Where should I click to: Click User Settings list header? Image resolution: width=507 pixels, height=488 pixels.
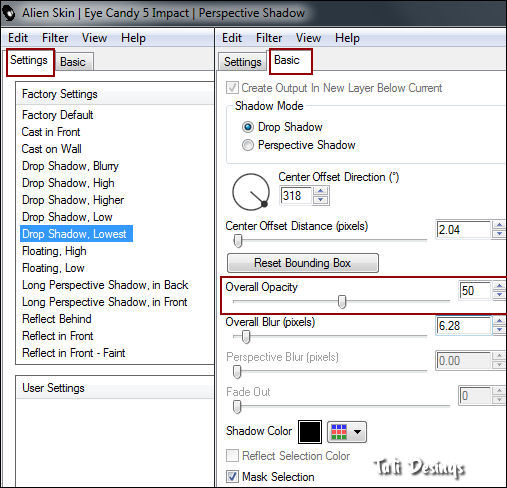[115, 388]
